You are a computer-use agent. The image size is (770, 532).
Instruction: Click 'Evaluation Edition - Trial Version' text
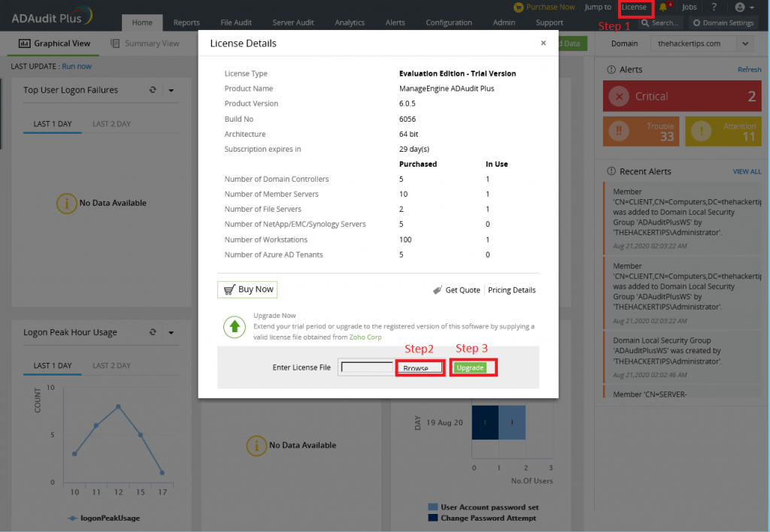click(457, 74)
